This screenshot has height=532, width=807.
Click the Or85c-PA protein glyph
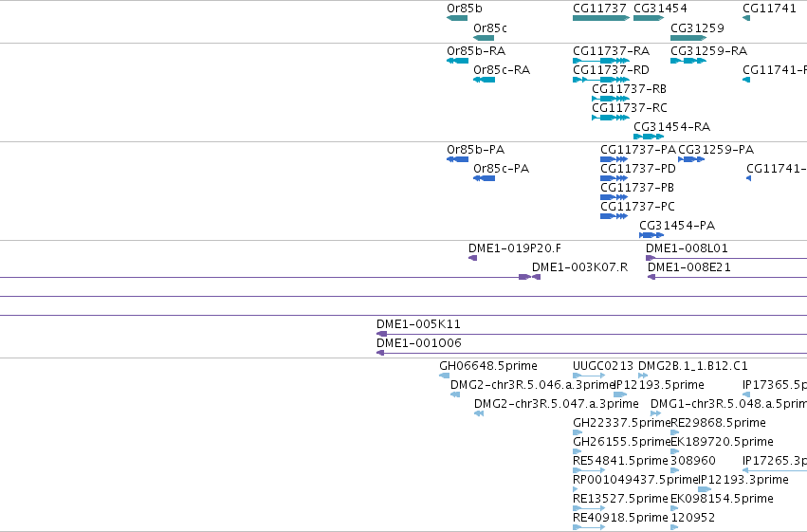pyautogui.click(x=484, y=178)
